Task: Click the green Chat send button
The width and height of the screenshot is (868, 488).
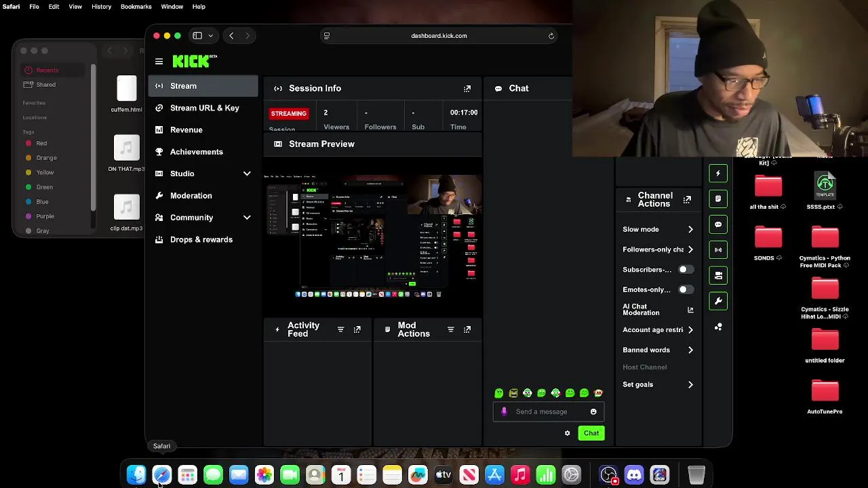Action: (x=591, y=433)
